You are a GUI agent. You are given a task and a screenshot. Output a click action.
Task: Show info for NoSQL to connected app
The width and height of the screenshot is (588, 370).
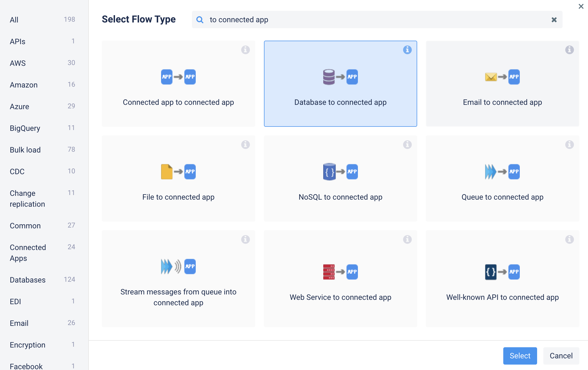[x=407, y=145]
